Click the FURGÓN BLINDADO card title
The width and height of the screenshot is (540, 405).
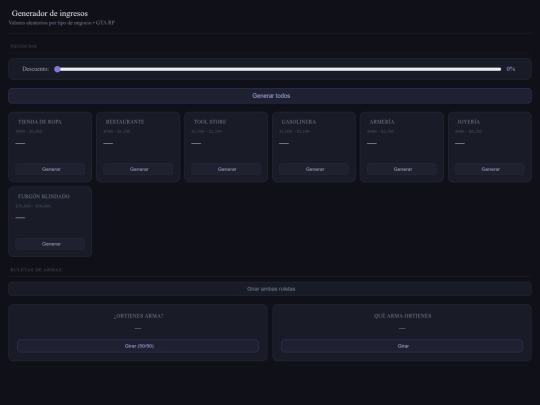tap(44, 196)
